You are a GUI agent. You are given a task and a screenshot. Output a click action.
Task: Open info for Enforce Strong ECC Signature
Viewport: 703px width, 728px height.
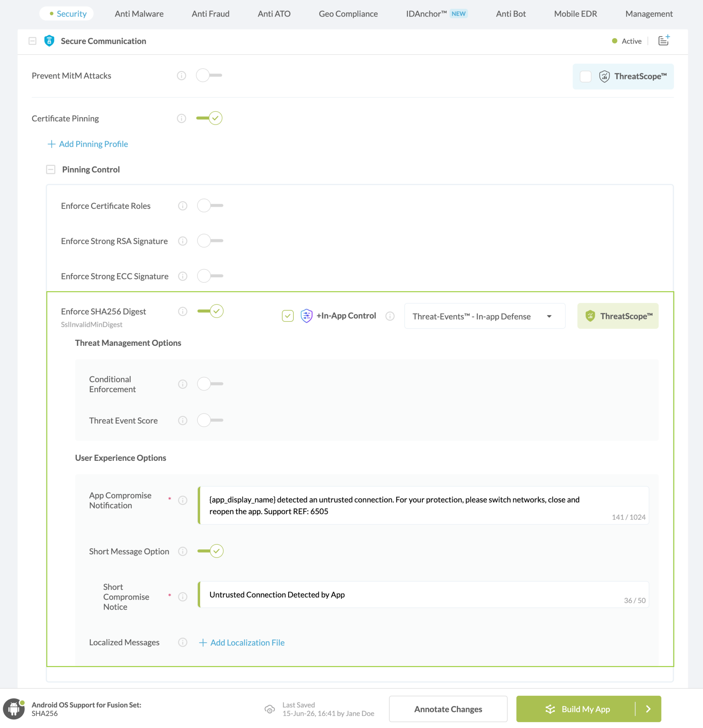[x=182, y=276]
